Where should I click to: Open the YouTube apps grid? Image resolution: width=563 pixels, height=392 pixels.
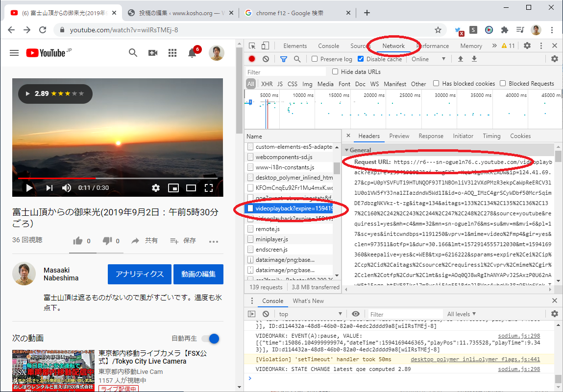point(172,53)
